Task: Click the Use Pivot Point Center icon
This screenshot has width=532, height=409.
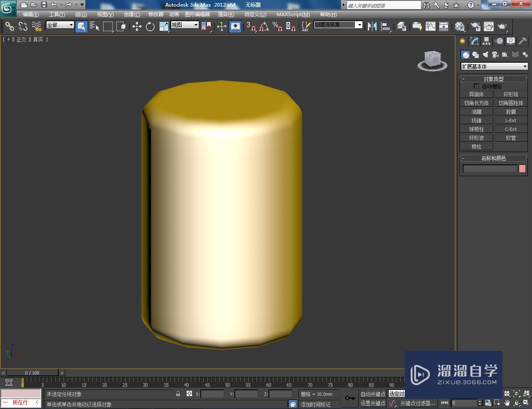Action: (x=206, y=27)
